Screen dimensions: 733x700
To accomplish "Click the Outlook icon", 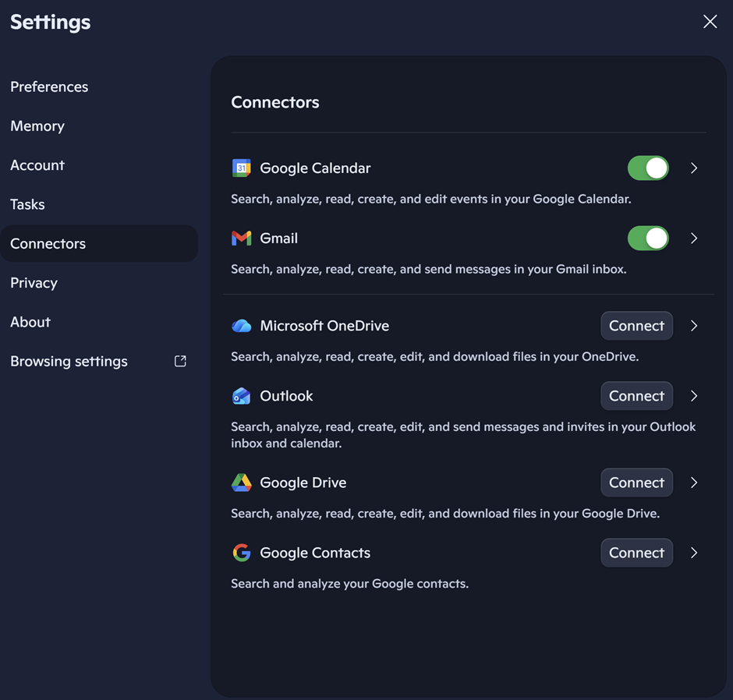I will (x=242, y=396).
